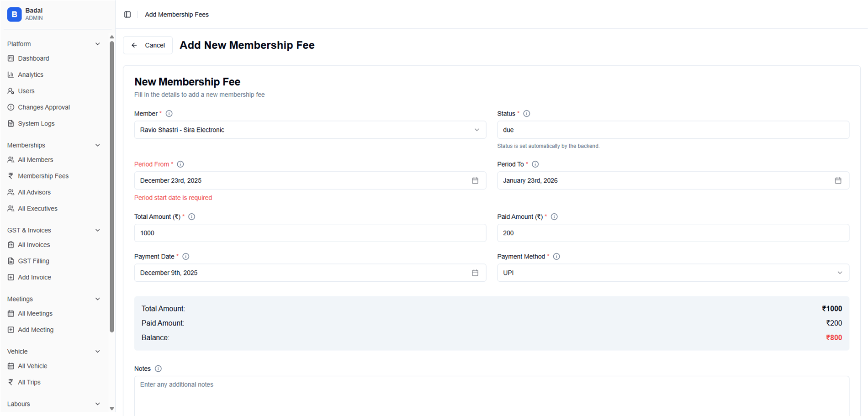Click info icon beside Payment Date

tap(186, 257)
